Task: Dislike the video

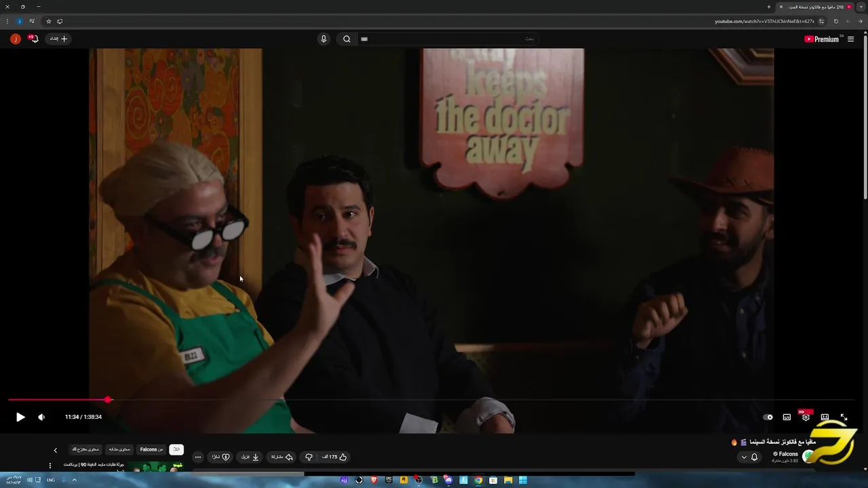Action: click(x=309, y=457)
